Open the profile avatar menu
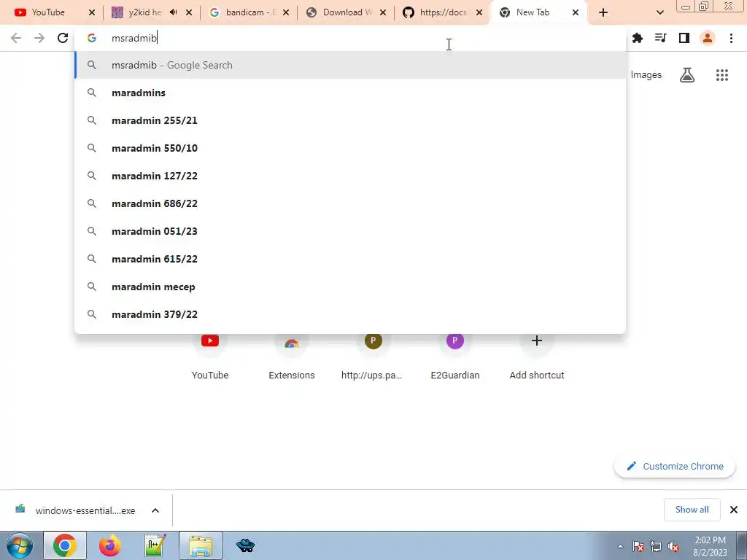 point(708,38)
